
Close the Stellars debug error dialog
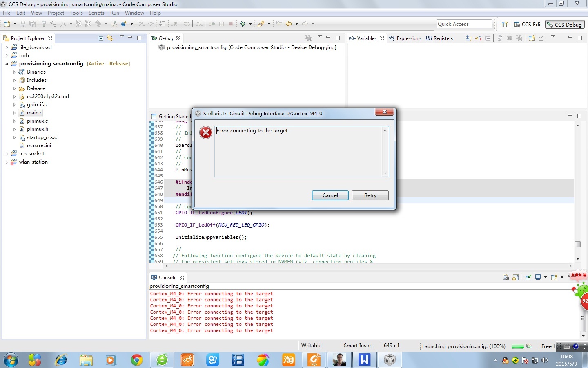tap(385, 112)
